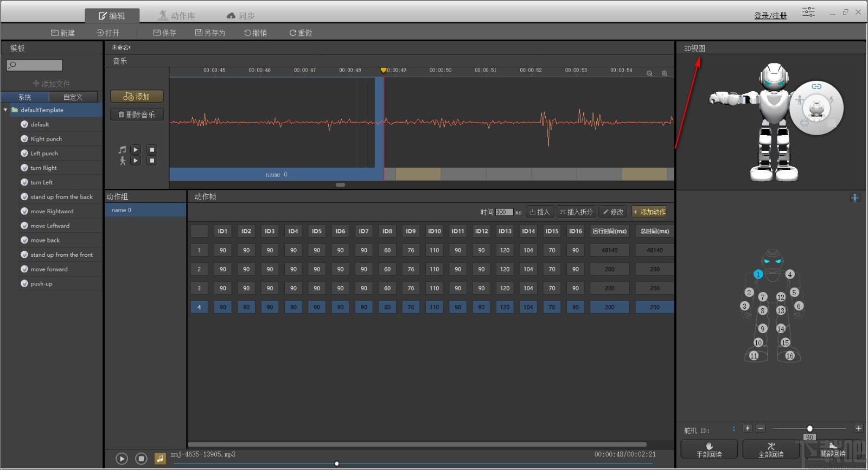The width and height of the screenshot is (868, 470).
Task: Play the music track preview
Action: click(x=136, y=150)
